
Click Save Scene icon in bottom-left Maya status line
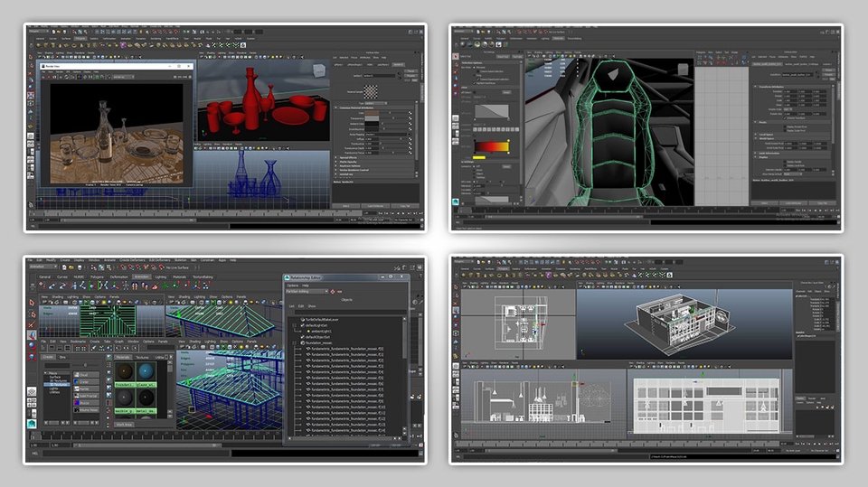coord(80,267)
